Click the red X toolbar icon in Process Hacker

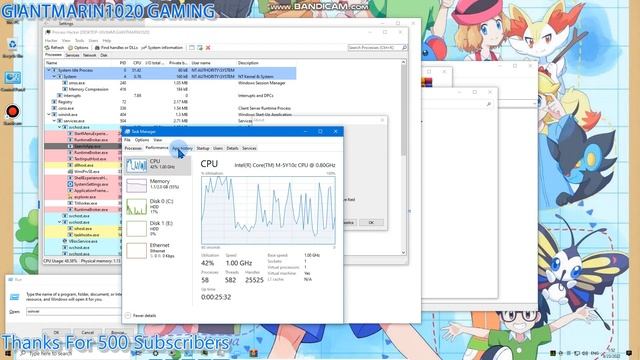tap(208, 48)
